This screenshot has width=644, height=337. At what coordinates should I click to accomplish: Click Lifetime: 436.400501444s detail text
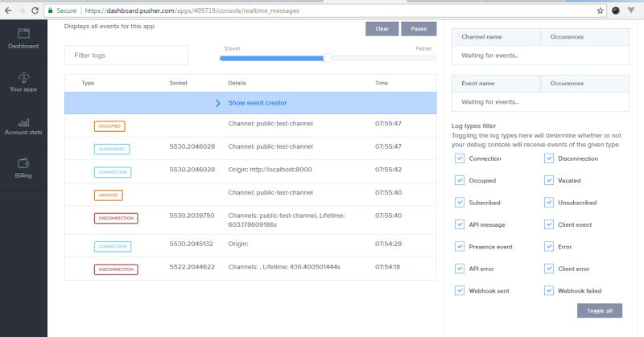301,267
